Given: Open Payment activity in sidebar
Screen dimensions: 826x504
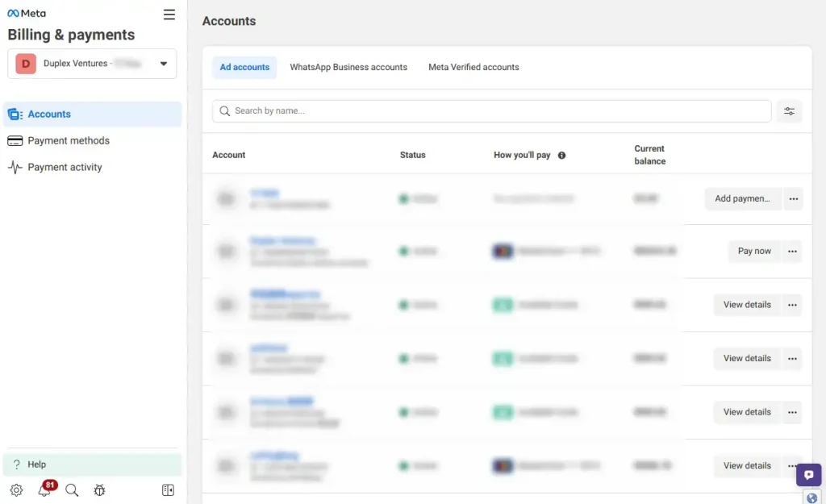Looking at the screenshot, I should tap(65, 168).
